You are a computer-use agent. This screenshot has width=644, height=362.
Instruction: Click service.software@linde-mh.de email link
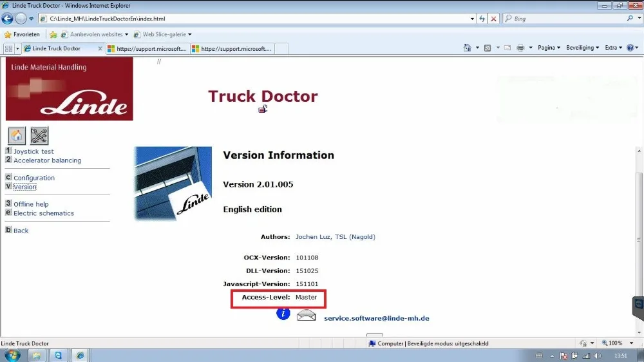[377, 318]
